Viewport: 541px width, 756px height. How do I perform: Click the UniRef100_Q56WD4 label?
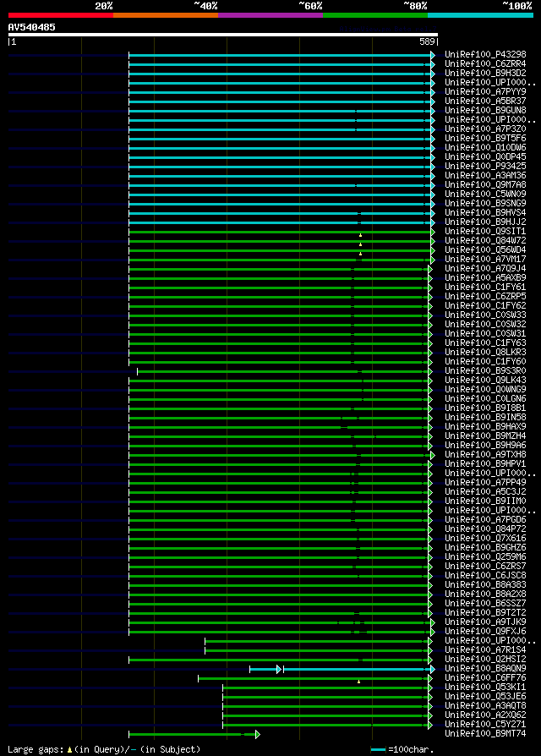(485, 249)
